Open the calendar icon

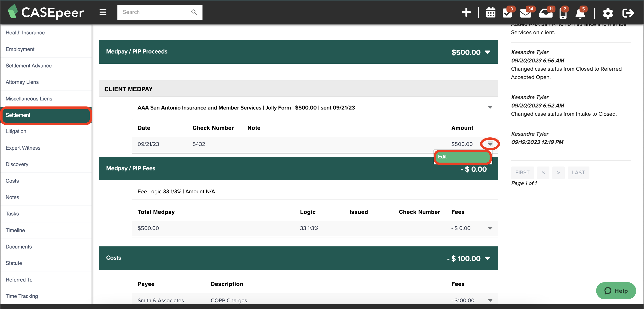(x=491, y=13)
